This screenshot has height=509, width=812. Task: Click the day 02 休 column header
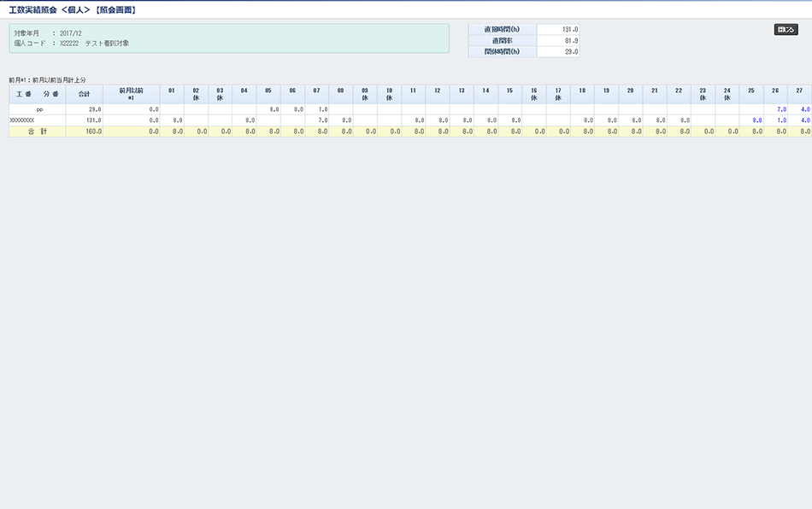[x=196, y=94]
